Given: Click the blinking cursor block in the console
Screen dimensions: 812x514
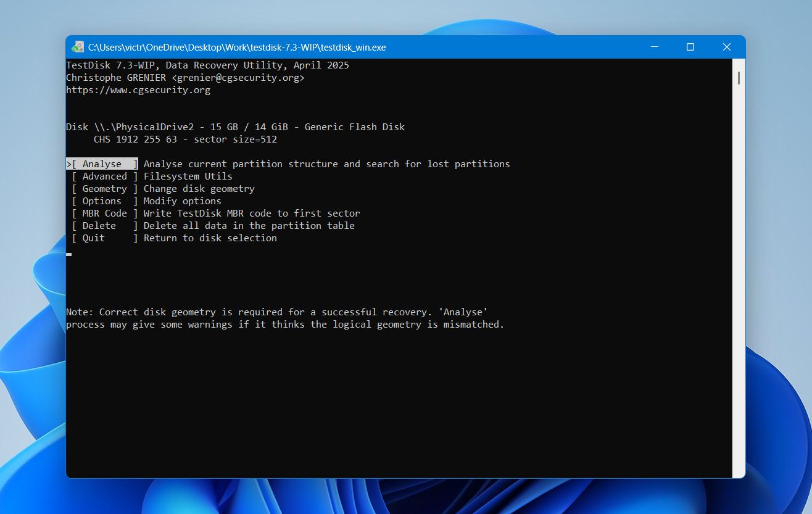Looking at the screenshot, I should [x=68, y=254].
